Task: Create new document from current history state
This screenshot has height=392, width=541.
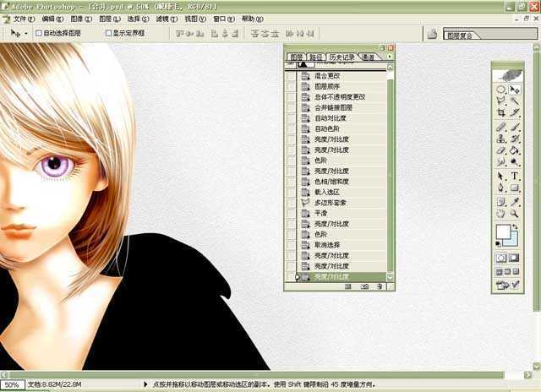Action: click(x=348, y=286)
